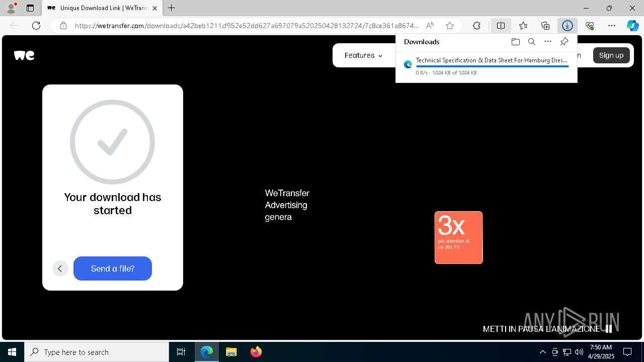Image resolution: width=644 pixels, height=362 pixels.
Task: Click the Sign up button
Action: [x=611, y=55]
